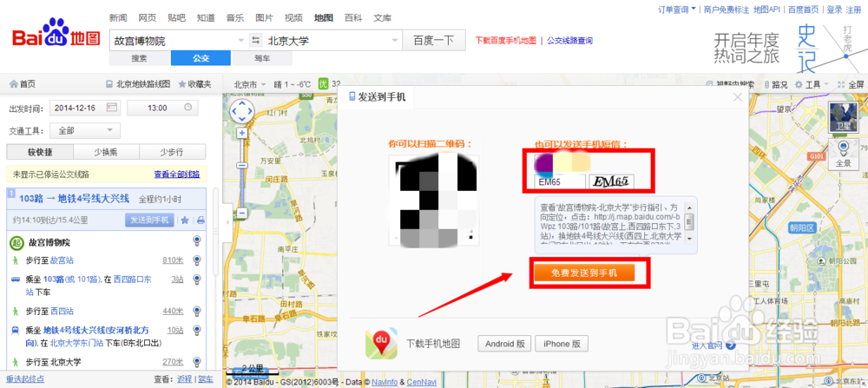Click the captcha input field containing EM65
Screen dimensions: 868x388
point(560,181)
